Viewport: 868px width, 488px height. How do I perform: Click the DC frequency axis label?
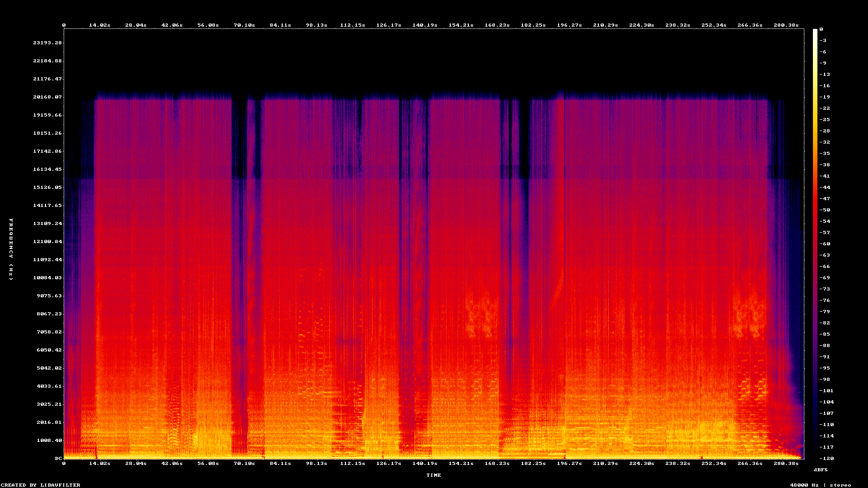[58, 459]
